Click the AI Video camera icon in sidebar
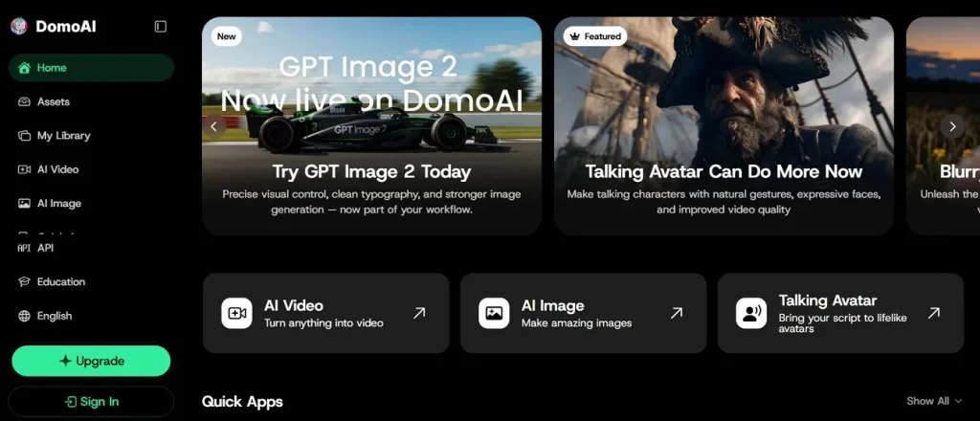Viewport: 980px width, 421px height. [x=24, y=169]
